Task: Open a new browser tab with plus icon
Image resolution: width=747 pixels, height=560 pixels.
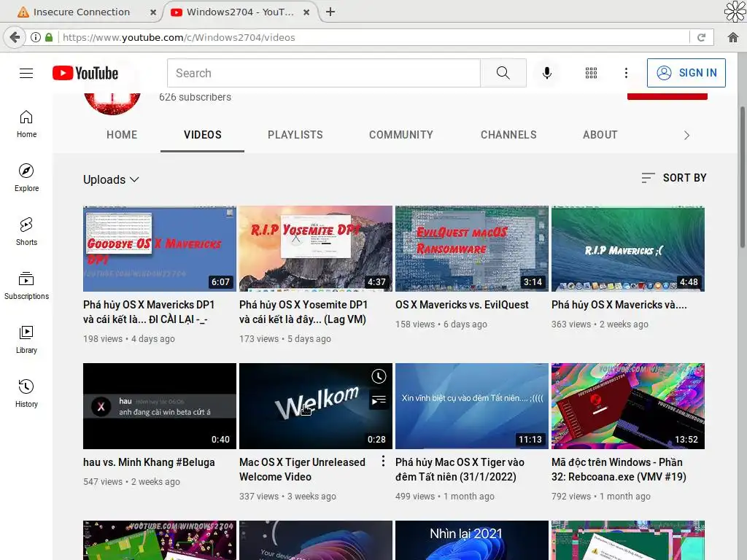Action: [330, 12]
